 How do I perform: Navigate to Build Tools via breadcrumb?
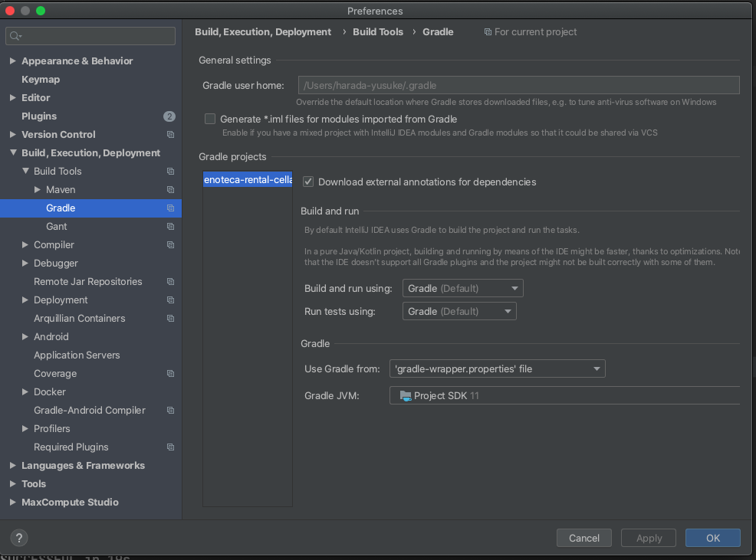378,31
